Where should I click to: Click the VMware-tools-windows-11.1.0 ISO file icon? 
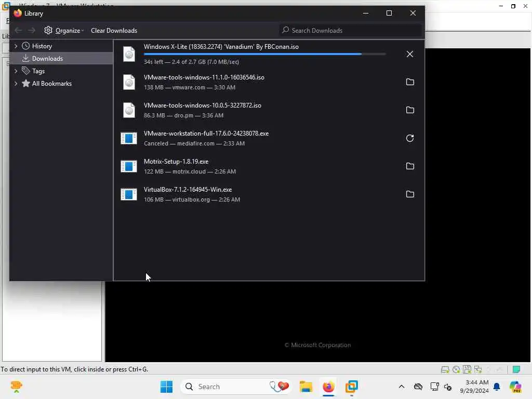coord(129,82)
